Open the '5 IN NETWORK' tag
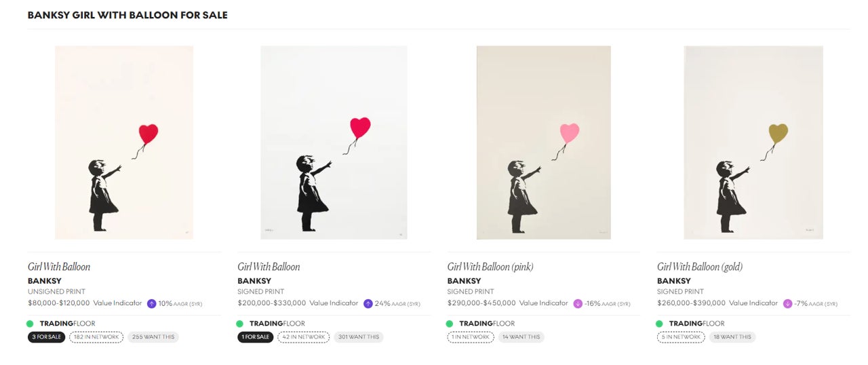 (681, 337)
